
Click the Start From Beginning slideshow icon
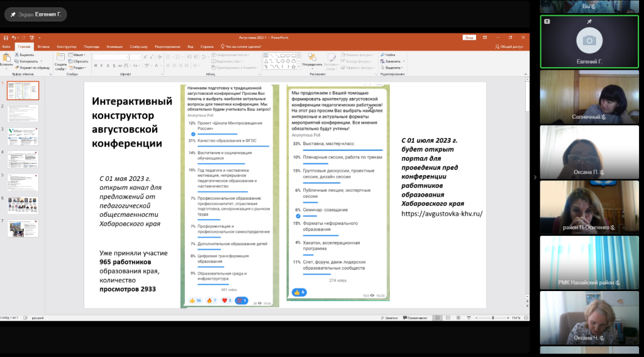point(31,38)
